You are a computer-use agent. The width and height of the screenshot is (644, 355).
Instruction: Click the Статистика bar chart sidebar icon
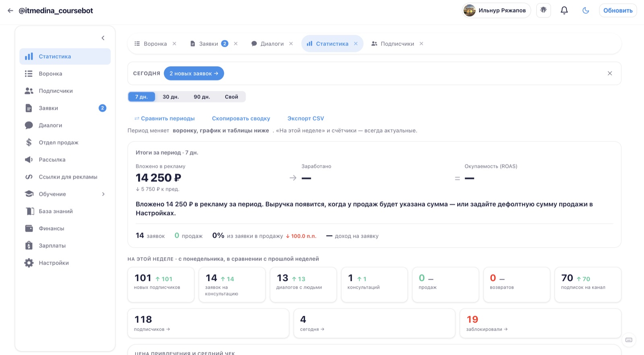tap(29, 56)
